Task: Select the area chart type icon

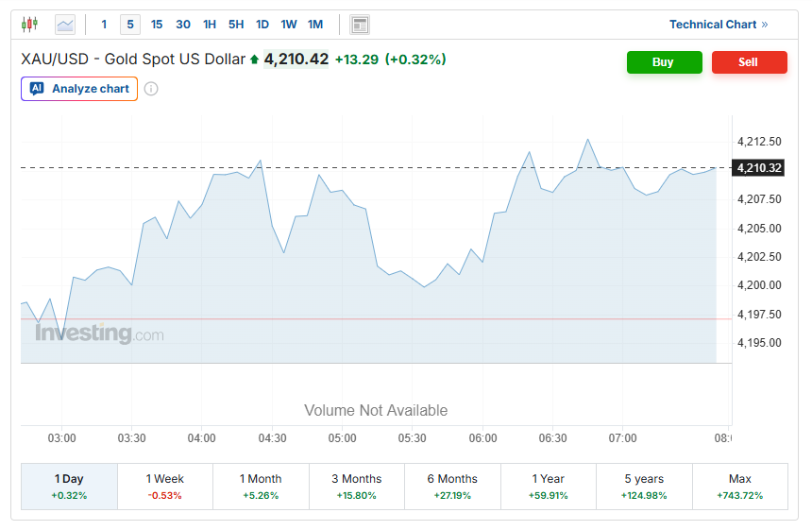Action: [65, 25]
